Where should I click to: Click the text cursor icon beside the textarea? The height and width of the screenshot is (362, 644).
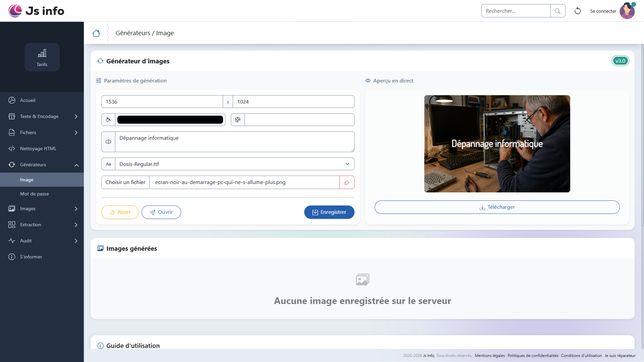point(108,142)
